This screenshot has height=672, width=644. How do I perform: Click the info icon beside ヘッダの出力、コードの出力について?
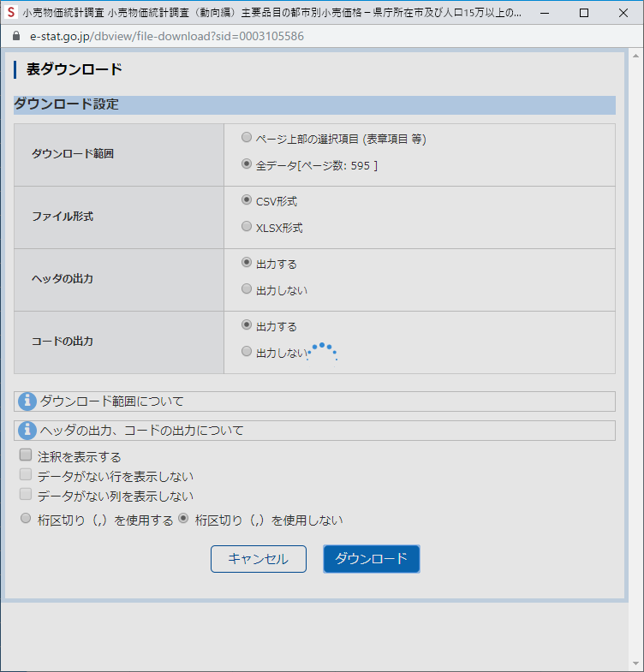[x=27, y=430]
